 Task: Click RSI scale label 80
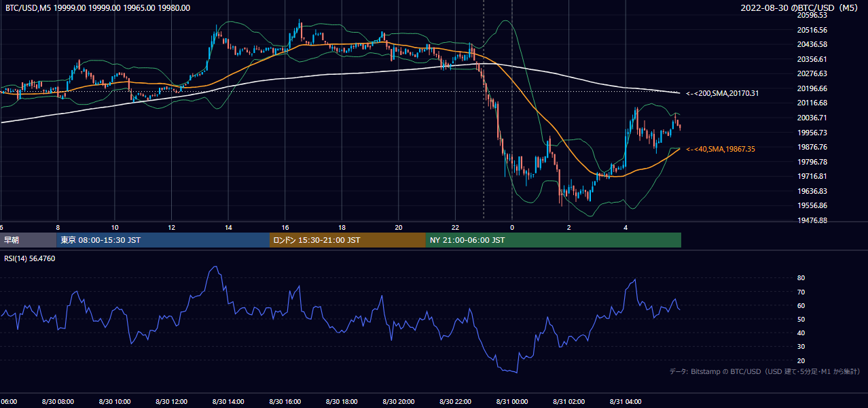click(x=801, y=278)
